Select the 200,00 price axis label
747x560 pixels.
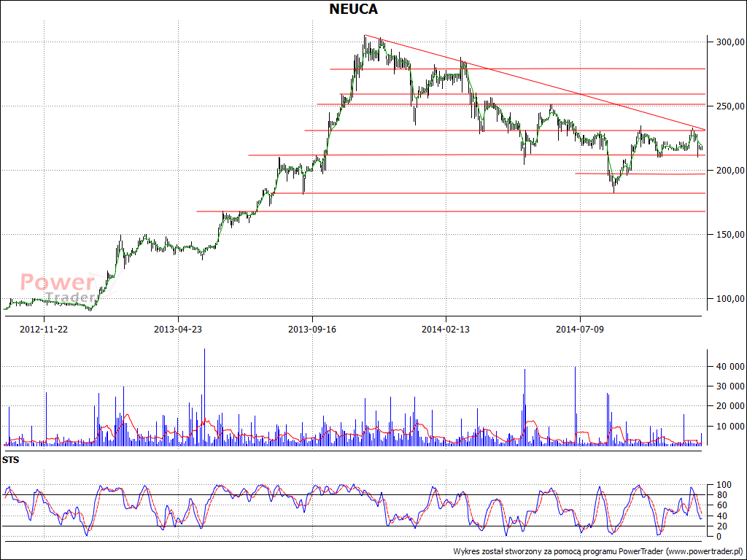click(731, 171)
